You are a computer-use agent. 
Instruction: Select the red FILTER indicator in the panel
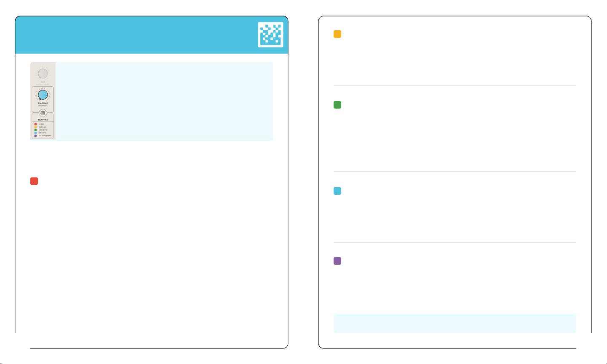35,125
